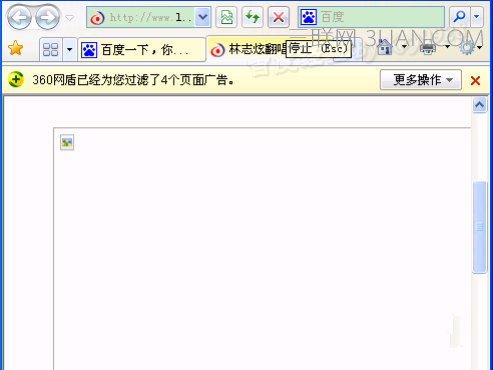This screenshot has height=370, width=493.
Task: Open the gear tools menu icon
Action: (x=467, y=48)
